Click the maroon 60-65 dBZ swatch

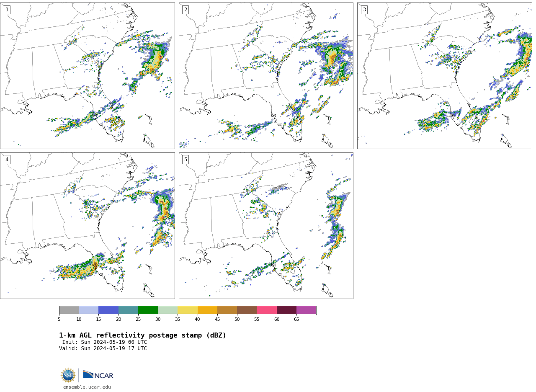pyautogui.click(x=286, y=310)
